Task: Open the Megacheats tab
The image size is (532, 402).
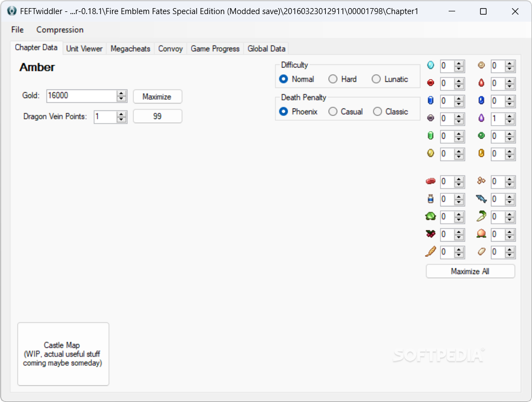Action: point(130,49)
